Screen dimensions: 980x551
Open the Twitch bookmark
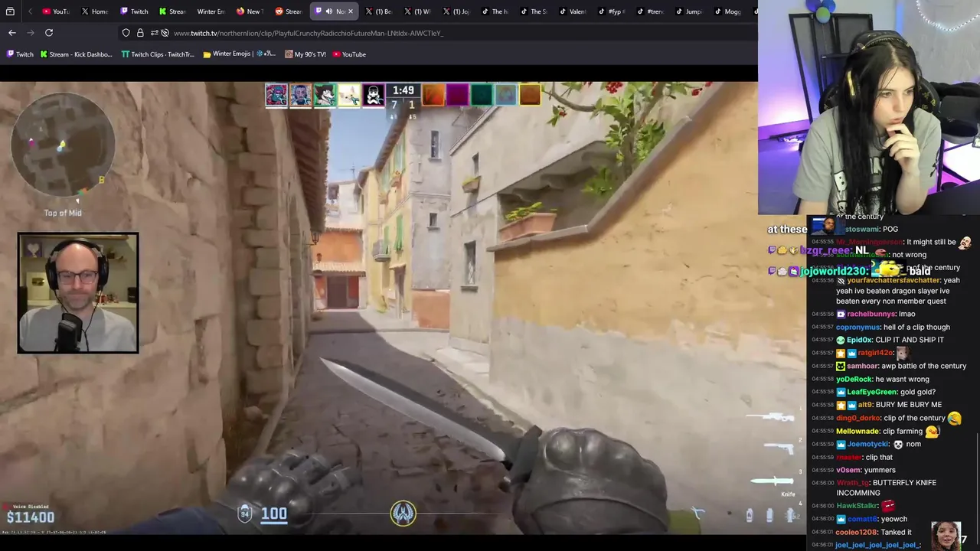(20, 54)
